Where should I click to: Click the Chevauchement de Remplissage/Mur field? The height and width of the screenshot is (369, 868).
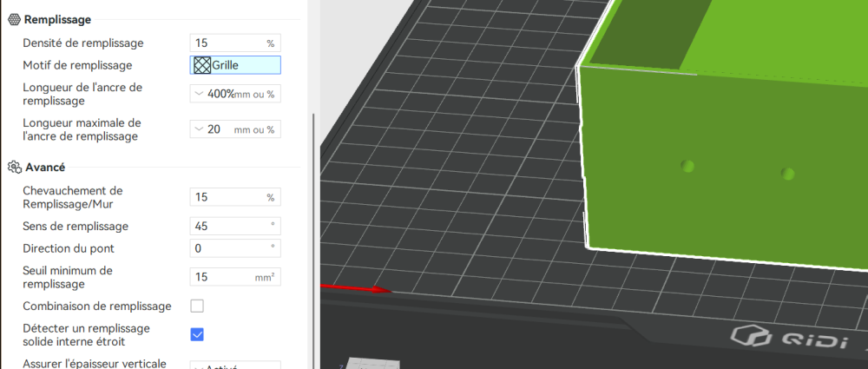coord(235,197)
